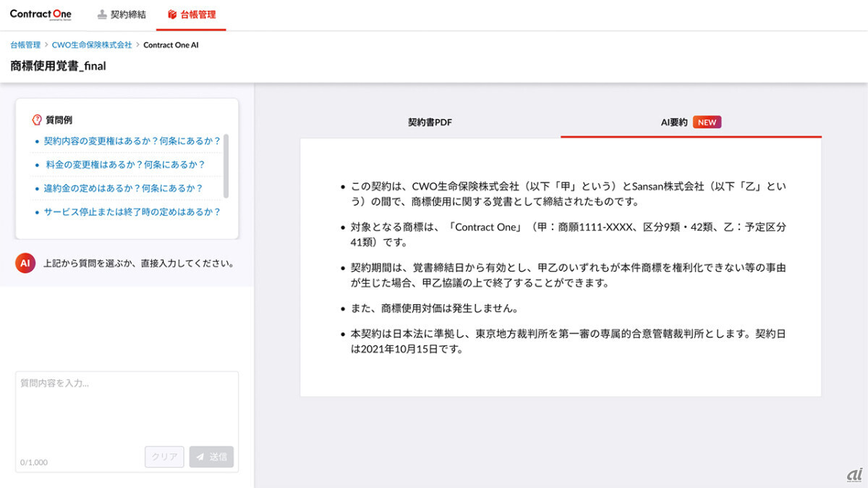The image size is (868, 488).
Task: Click the round AI avatar icon
Action: pos(25,264)
